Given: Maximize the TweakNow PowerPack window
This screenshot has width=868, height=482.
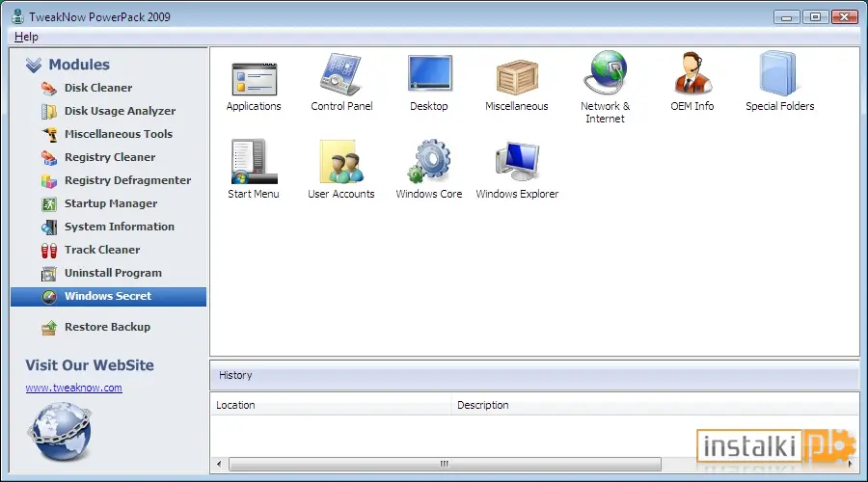Looking at the screenshot, I should pyautogui.click(x=815, y=17).
